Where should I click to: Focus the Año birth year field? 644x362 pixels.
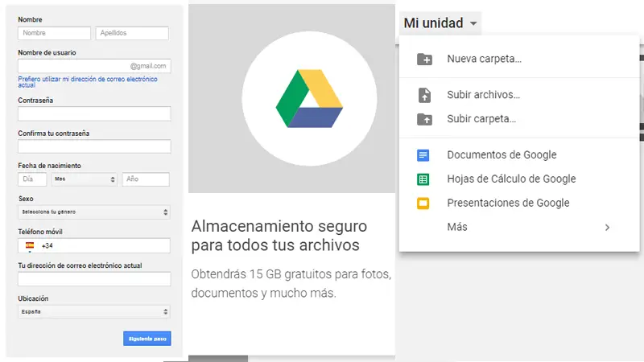[x=146, y=179]
